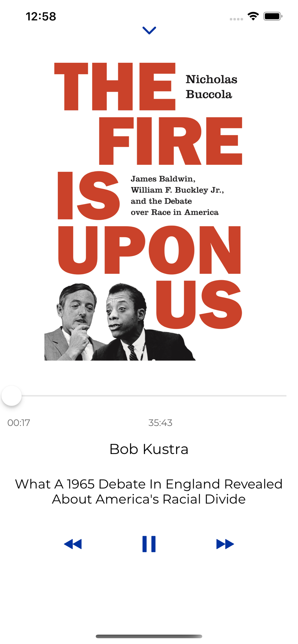This screenshot has height=644, width=298.
Task: Tap the Bob Kustra show name
Action: coord(149,449)
